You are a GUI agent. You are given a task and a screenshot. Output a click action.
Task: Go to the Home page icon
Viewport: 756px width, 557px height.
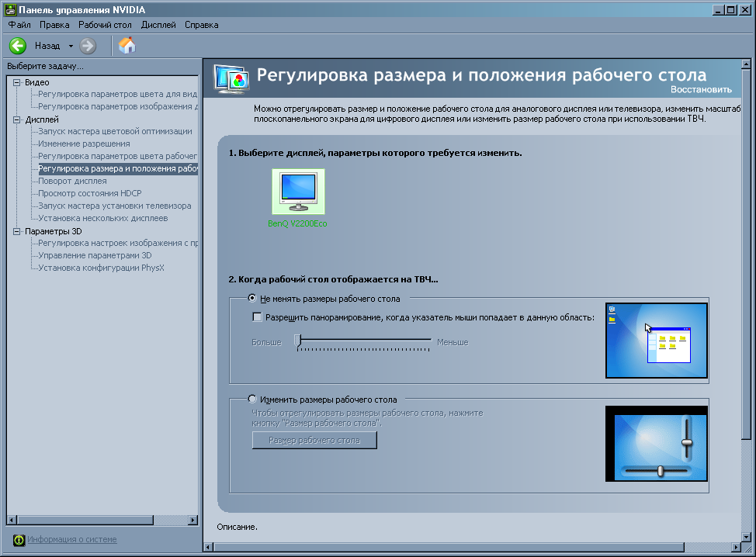click(x=127, y=45)
